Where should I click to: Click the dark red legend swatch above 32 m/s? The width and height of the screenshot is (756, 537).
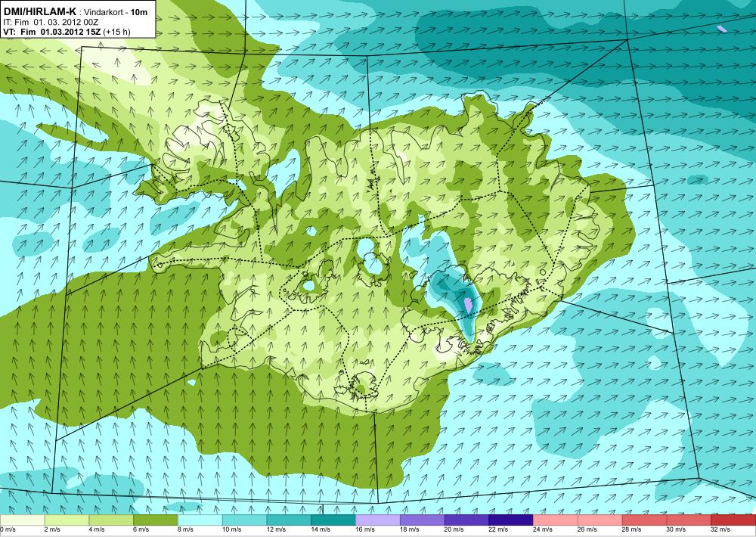pos(733,520)
